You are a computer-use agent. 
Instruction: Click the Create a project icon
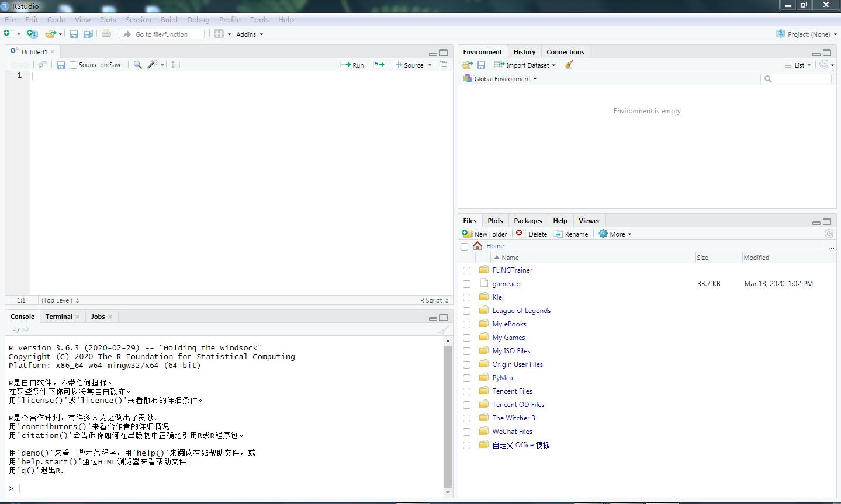click(x=32, y=34)
